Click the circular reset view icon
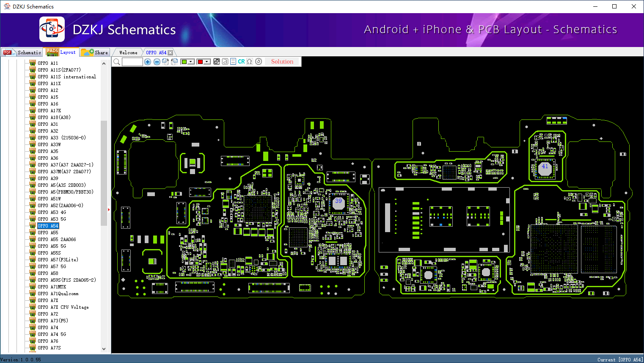Viewport: 644px width, 363px height. coord(259,61)
